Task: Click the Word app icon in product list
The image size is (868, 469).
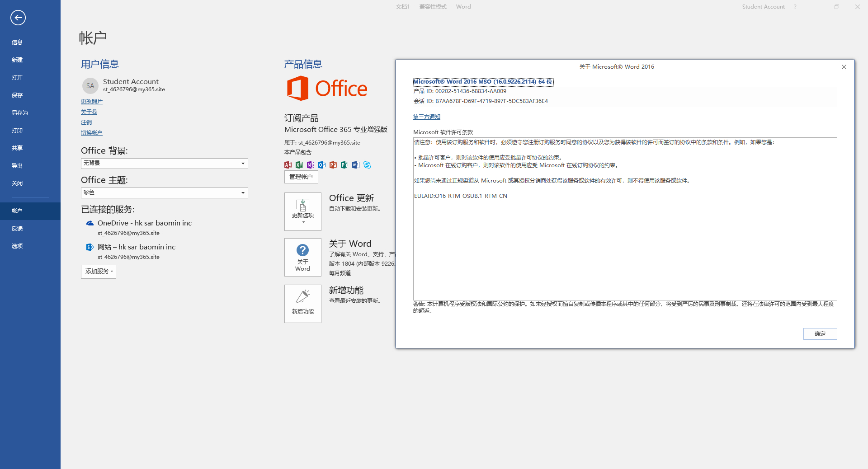Action: point(356,165)
